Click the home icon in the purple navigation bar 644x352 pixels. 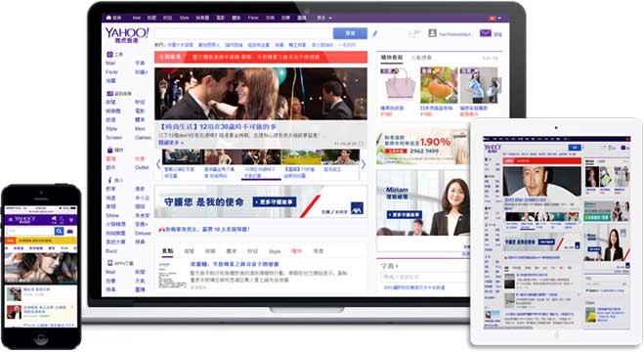pos(108,18)
